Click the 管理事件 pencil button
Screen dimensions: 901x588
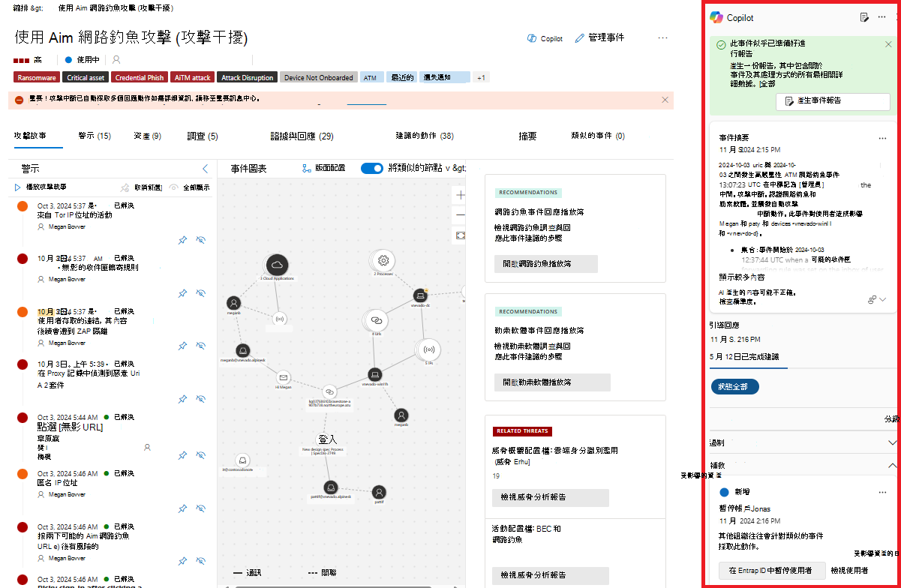click(599, 38)
